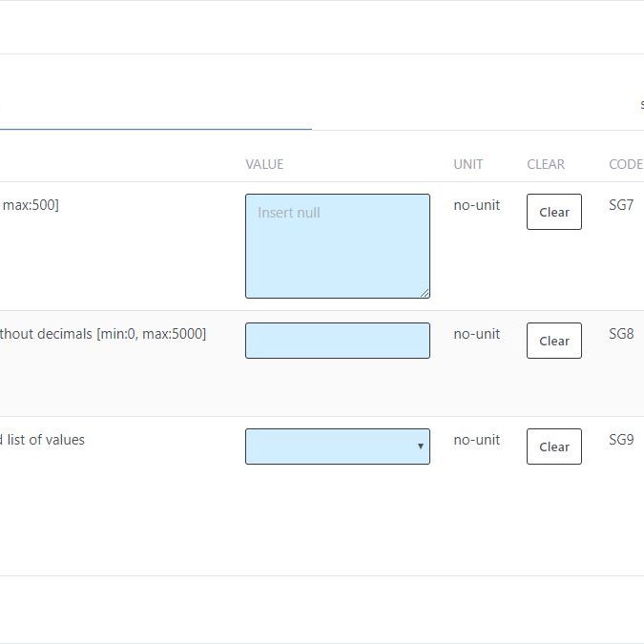Click the no-unit text in SG8 row

point(476,334)
